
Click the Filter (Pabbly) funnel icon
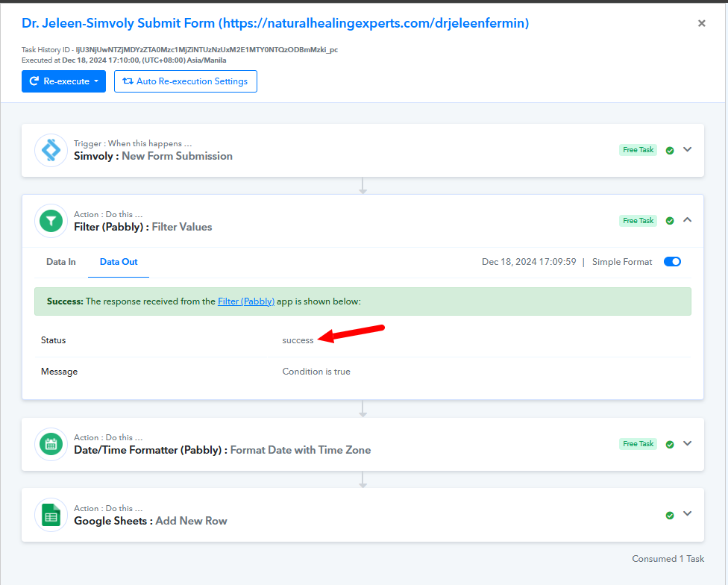(51, 221)
